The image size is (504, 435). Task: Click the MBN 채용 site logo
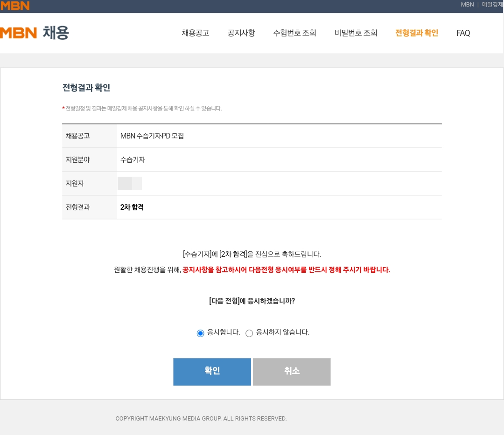coord(34,32)
